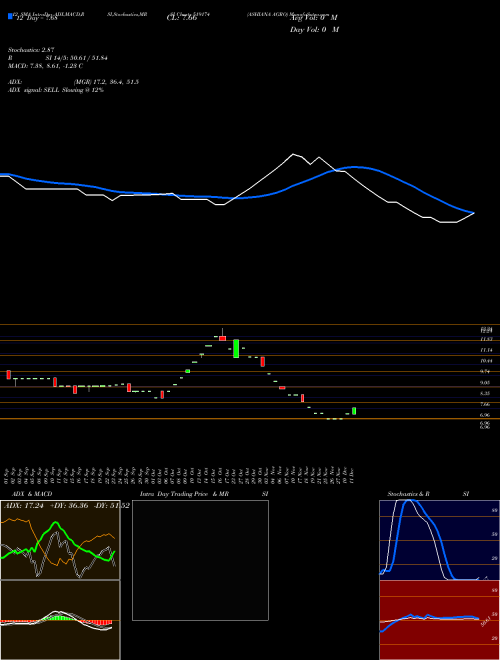This screenshot has width=500, height=660.
Task: Click 'ADX: 17.24 +DY: 36.36' readout
Action: point(46,505)
